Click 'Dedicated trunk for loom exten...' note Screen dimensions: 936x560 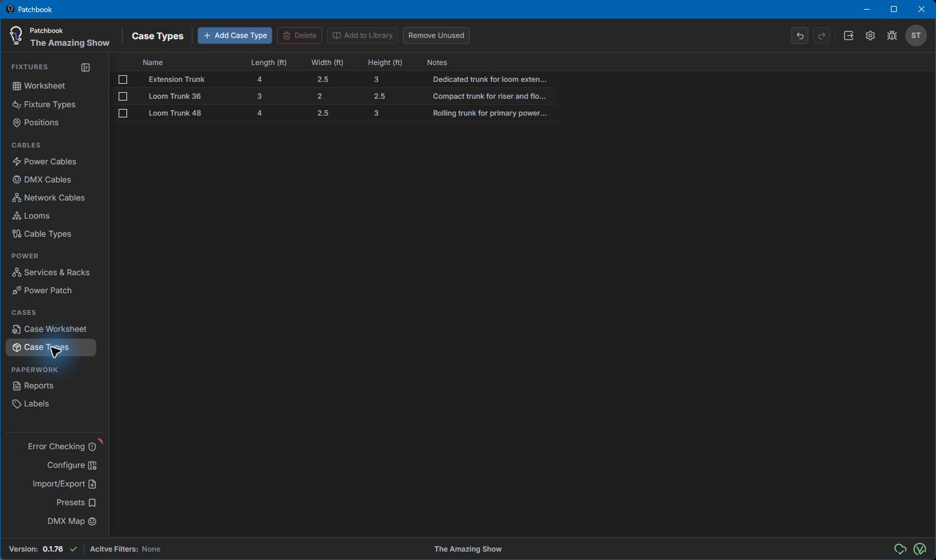(x=490, y=79)
